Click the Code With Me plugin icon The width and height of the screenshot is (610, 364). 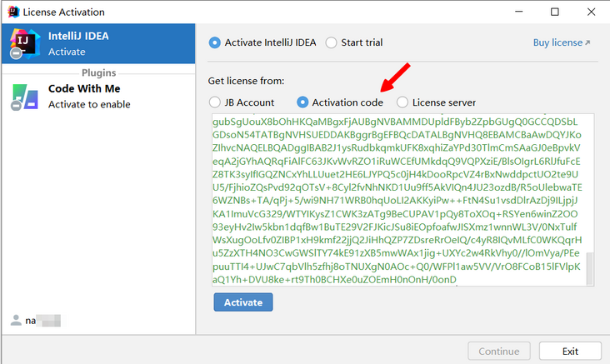[x=25, y=97]
